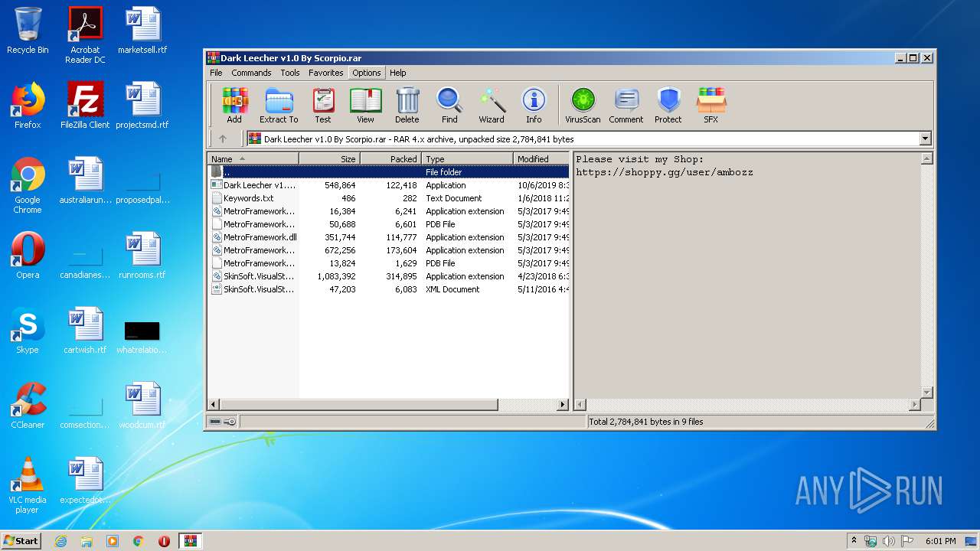Click the SFX toolbar icon
The width and height of the screenshot is (980, 551).
711,105
